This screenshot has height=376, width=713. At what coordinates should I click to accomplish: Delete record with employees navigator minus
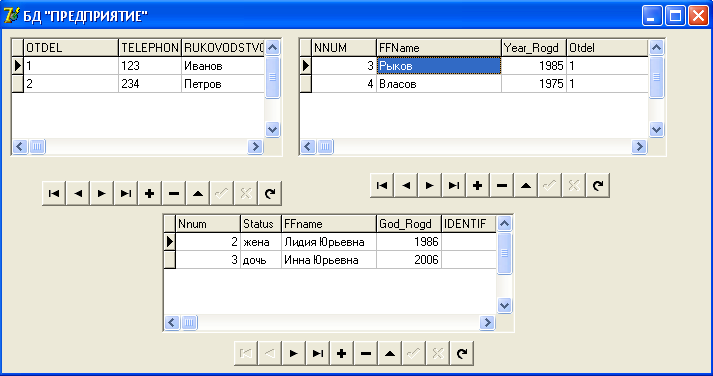pos(502,185)
